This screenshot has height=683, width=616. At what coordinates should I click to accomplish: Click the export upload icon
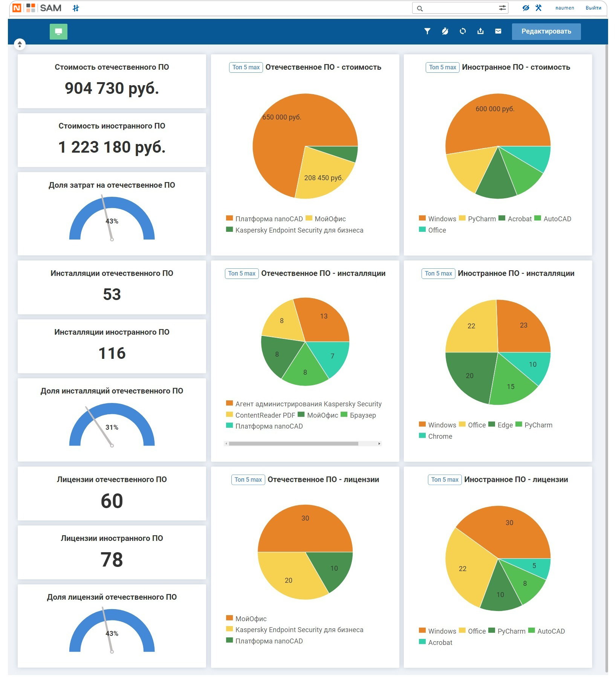coord(480,31)
